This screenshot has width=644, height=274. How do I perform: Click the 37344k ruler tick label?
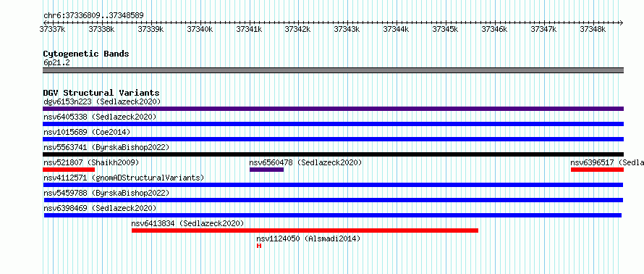click(396, 29)
